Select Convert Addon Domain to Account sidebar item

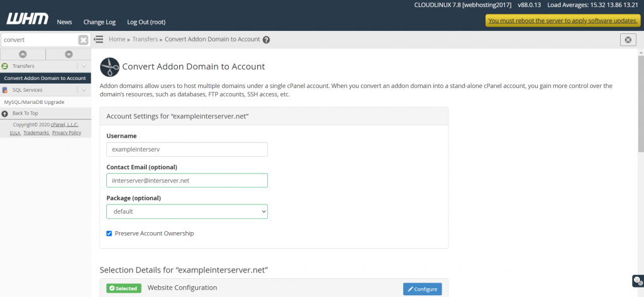45,78
